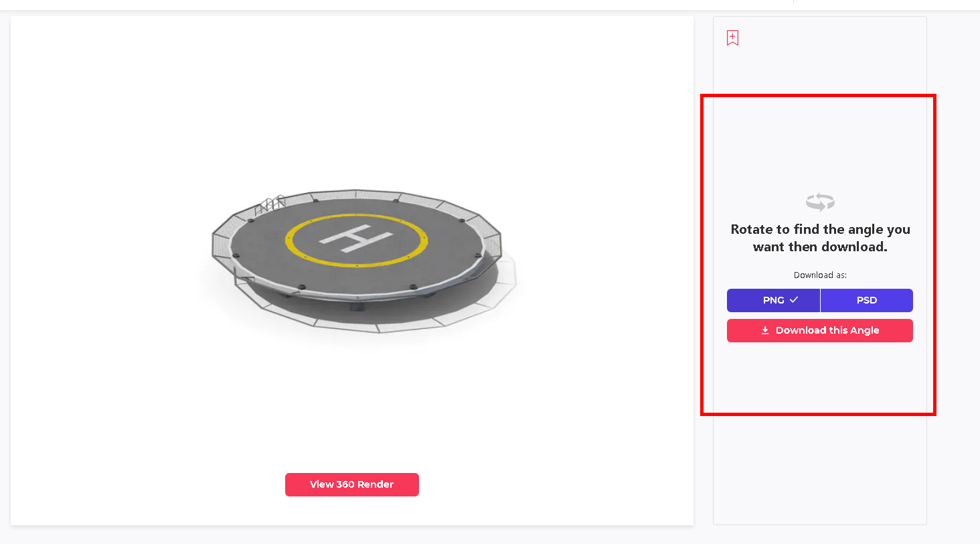Click the bookmark save icon

point(732,38)
